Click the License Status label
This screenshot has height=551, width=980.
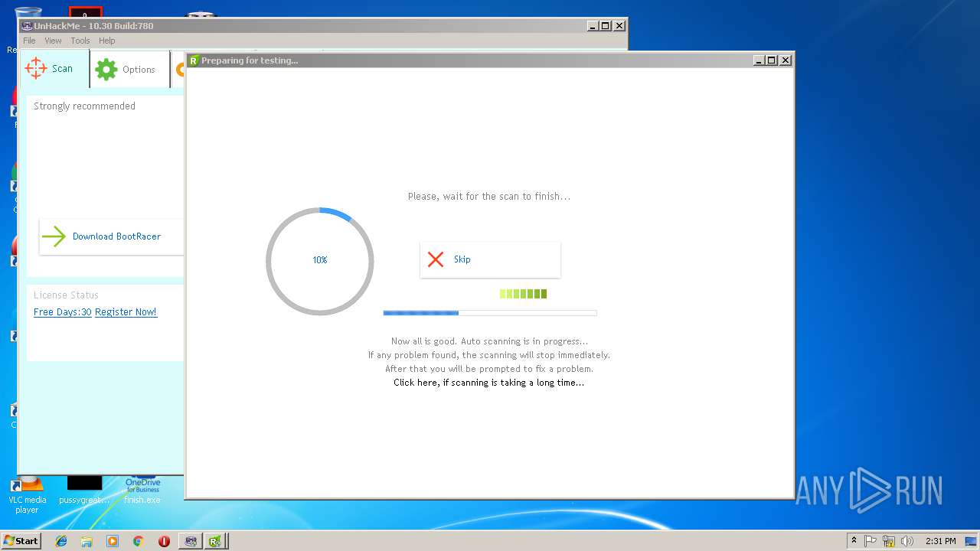pos(66,295)
